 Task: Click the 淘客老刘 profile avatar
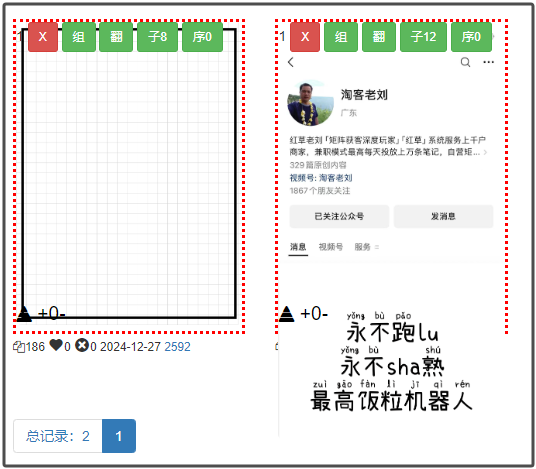310,103
